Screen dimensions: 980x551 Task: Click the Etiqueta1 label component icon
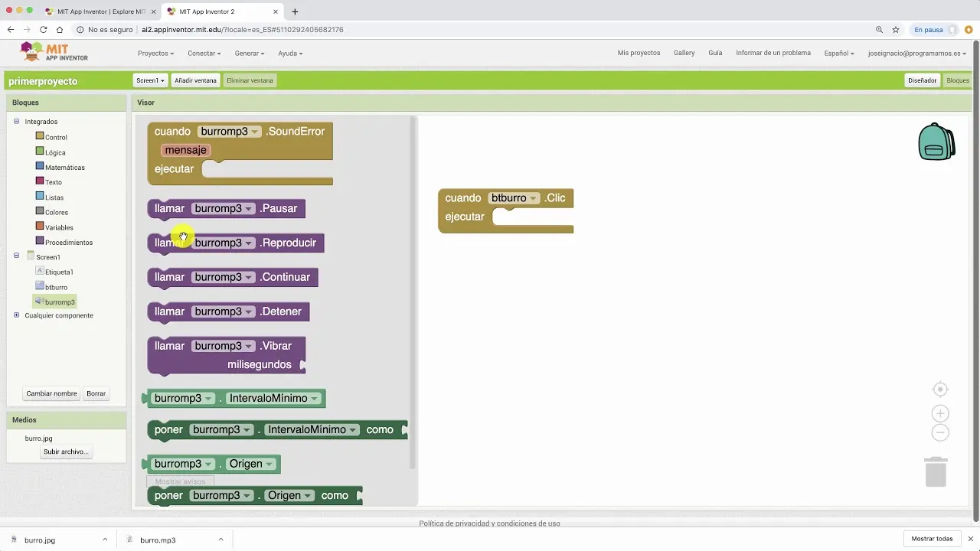(40, 271)
